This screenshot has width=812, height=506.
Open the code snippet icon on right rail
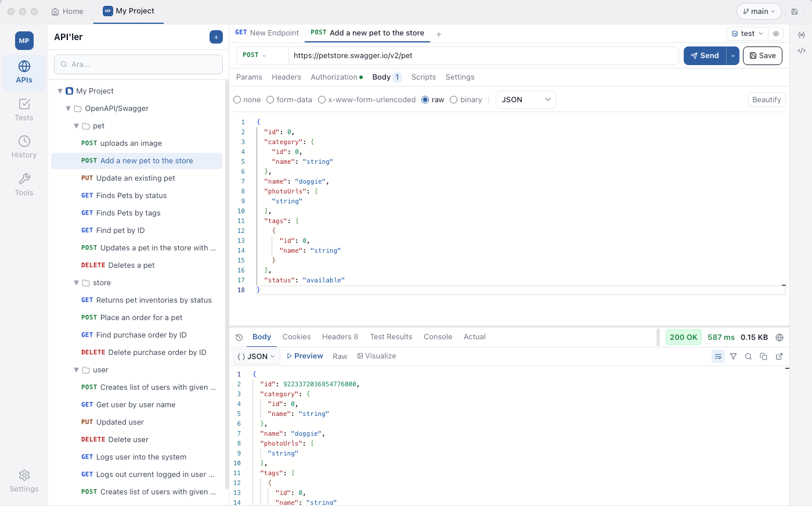tap(802, 51)
